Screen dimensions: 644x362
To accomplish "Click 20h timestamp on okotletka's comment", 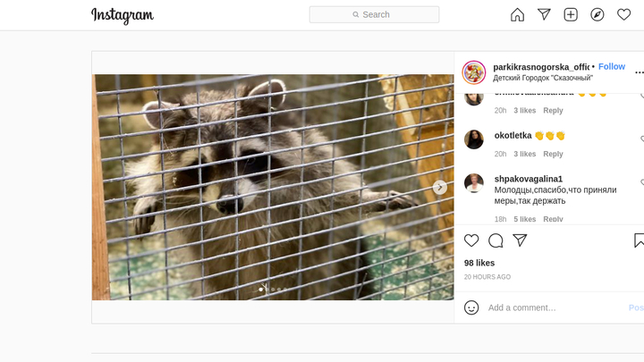I will pos(500,154).
